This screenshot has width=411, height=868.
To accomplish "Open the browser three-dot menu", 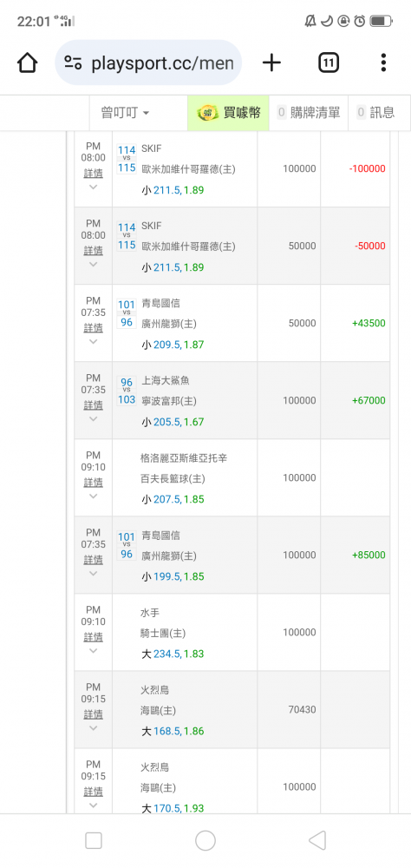I will click(x=383, y=62).
